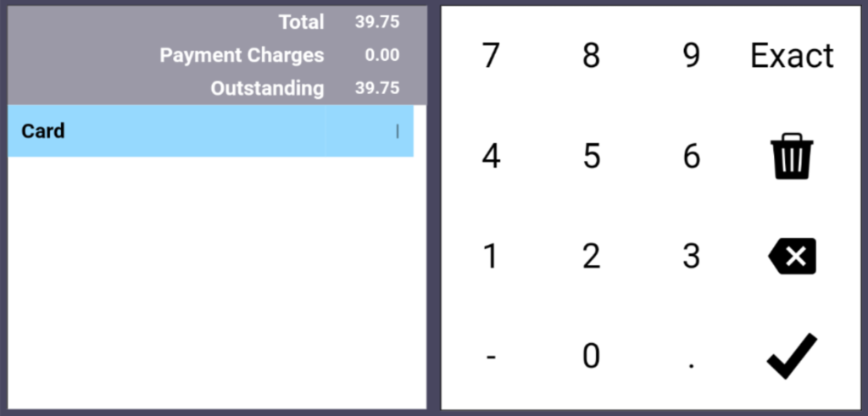Tap number 0 on the keypad
Image resolution: width=868 pixels, height=416 pixels.
pyautogui.click(x=592, y=356)
